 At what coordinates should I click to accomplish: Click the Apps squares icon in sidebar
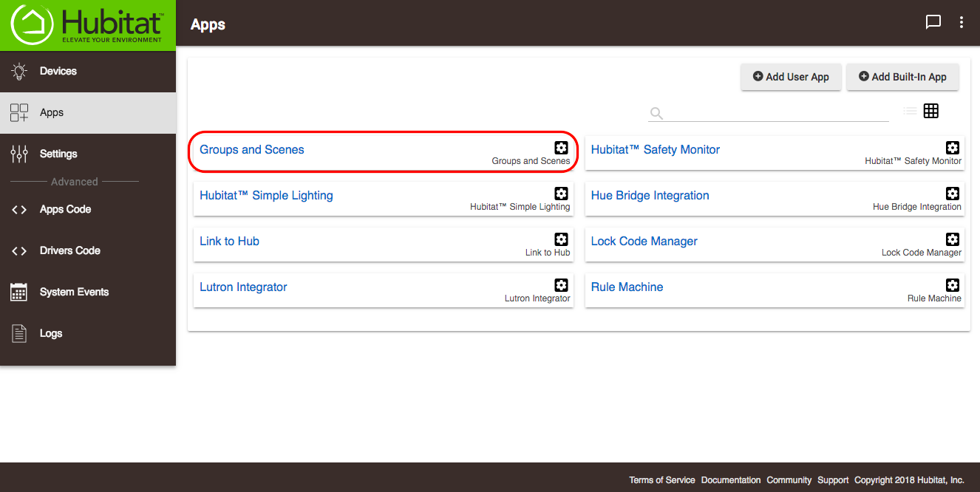(x=19, y=113)
